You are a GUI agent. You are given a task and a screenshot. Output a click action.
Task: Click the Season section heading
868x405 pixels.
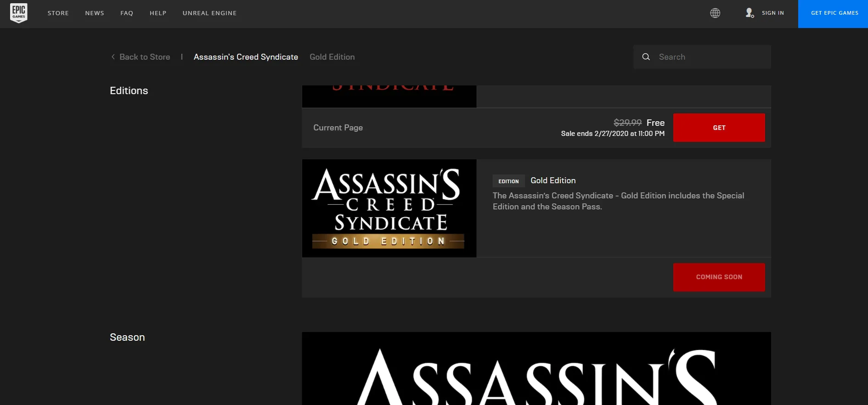point(127,337)
